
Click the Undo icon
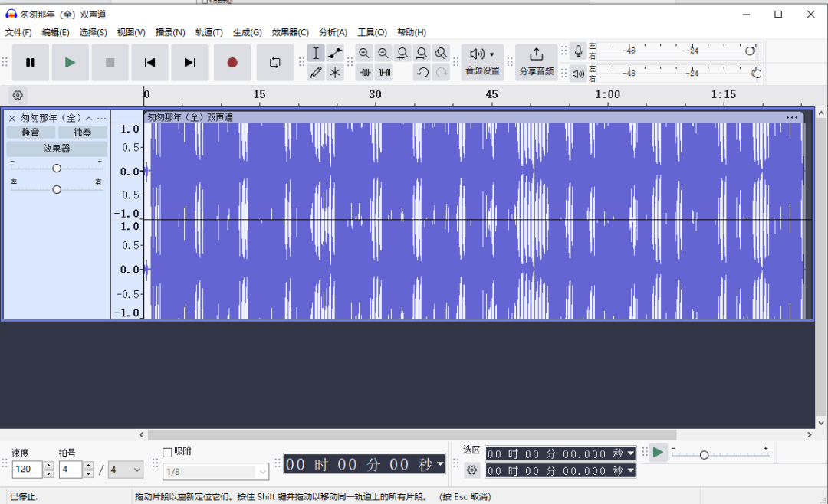[x=422, y=72]
